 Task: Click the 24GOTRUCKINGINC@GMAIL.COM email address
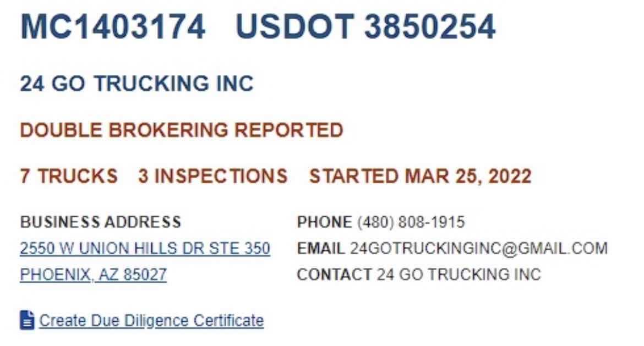[x=479, y=248]
